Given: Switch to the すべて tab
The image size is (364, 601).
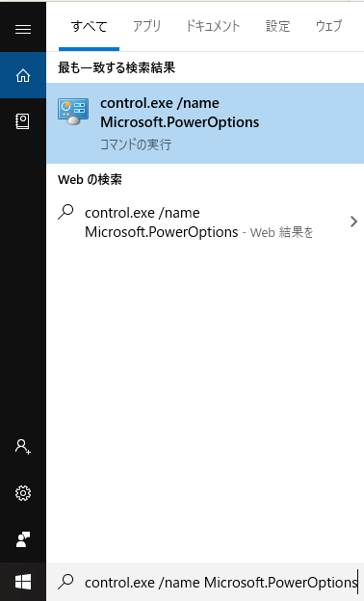Looking at the screenshot, I should pyautogui.click(x=89, y=26).
